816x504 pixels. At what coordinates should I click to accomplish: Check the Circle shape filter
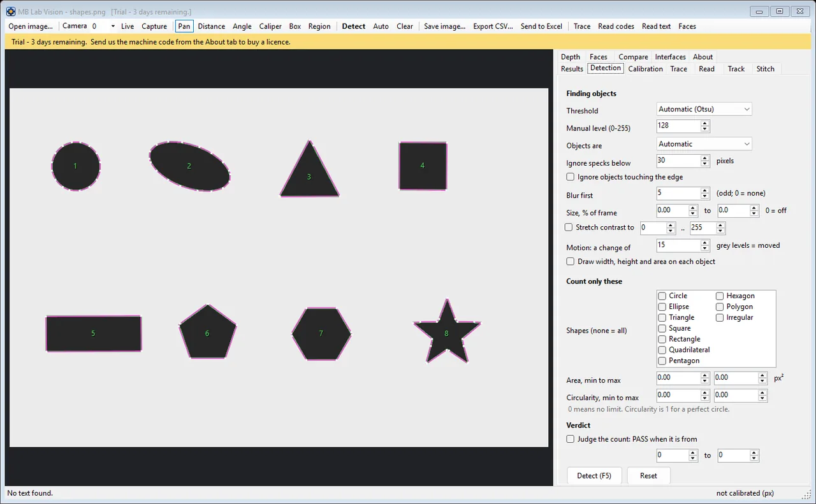coord(662,296)
